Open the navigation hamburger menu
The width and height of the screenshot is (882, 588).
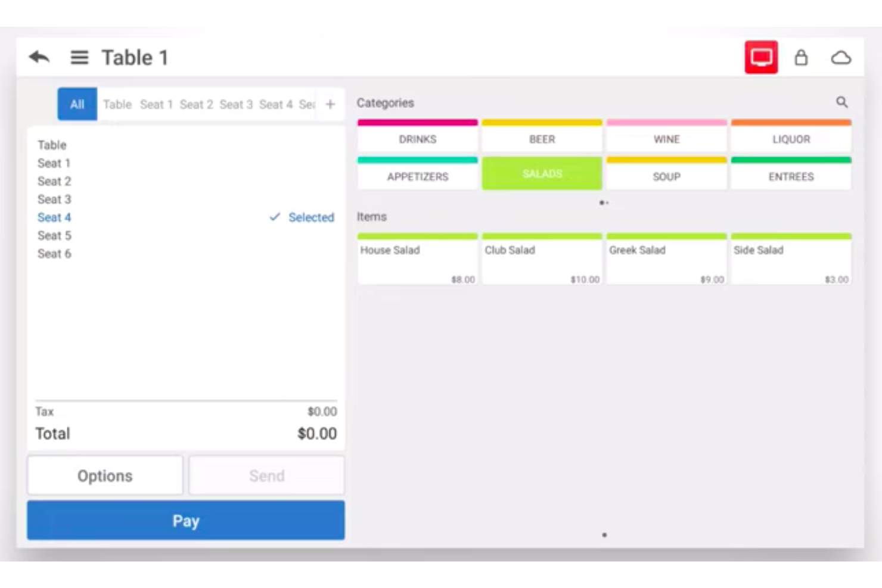click(x=79, y=57)
